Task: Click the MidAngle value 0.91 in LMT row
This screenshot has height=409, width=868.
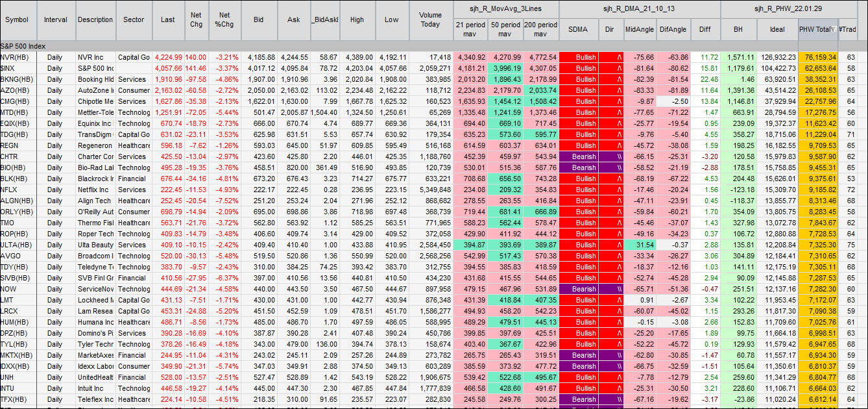Action: click(x=640, y=300)
